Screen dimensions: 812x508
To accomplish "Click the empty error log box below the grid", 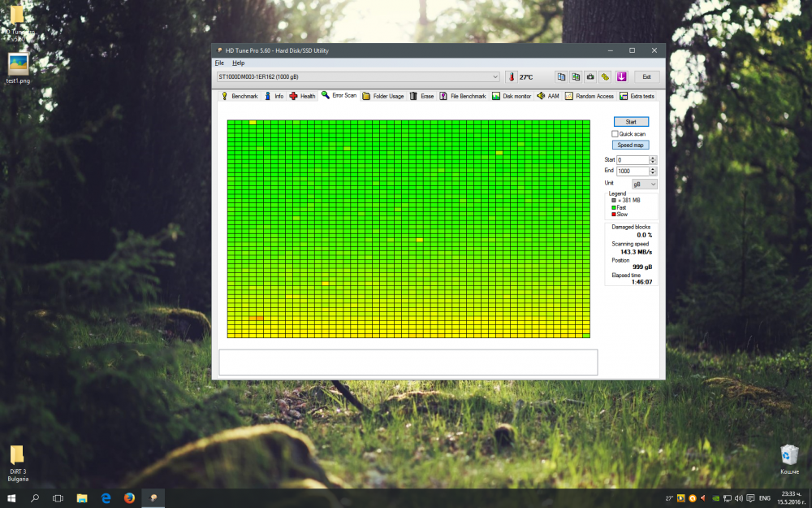I will 408,362.
